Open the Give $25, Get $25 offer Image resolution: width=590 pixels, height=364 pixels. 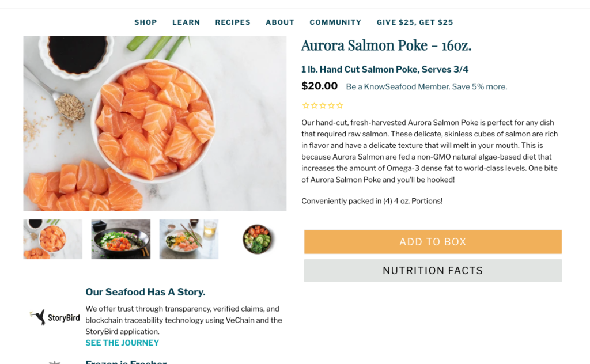(415, 22)
